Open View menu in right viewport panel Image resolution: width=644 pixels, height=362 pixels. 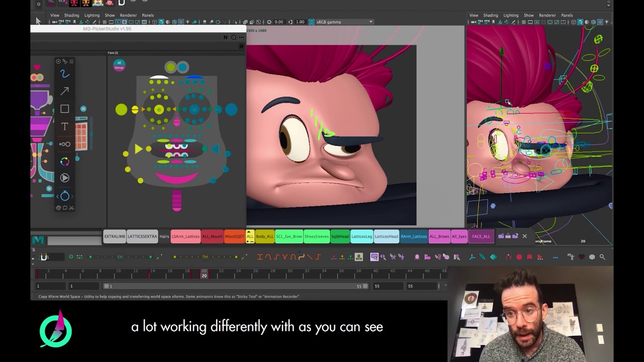tap(474, 15)
